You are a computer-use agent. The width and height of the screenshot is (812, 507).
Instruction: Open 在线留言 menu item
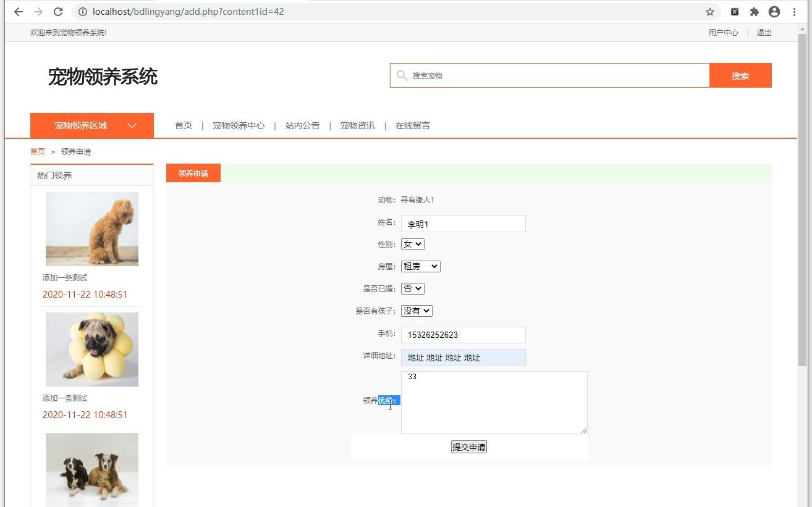[412, 125]
